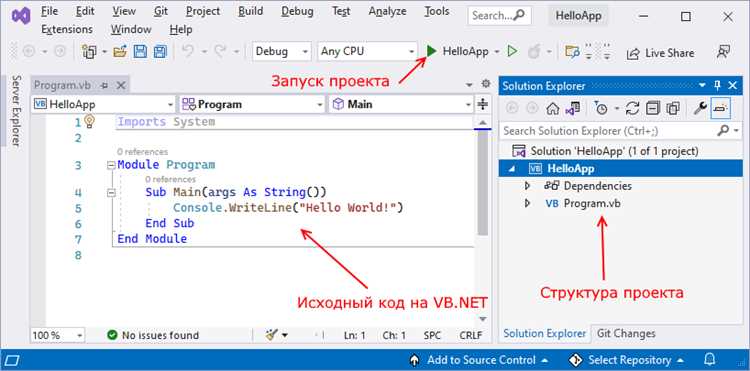Click inside the Search Solution Explorer field
This screenshot has width=750, height=371.
[x=620, y=130]
